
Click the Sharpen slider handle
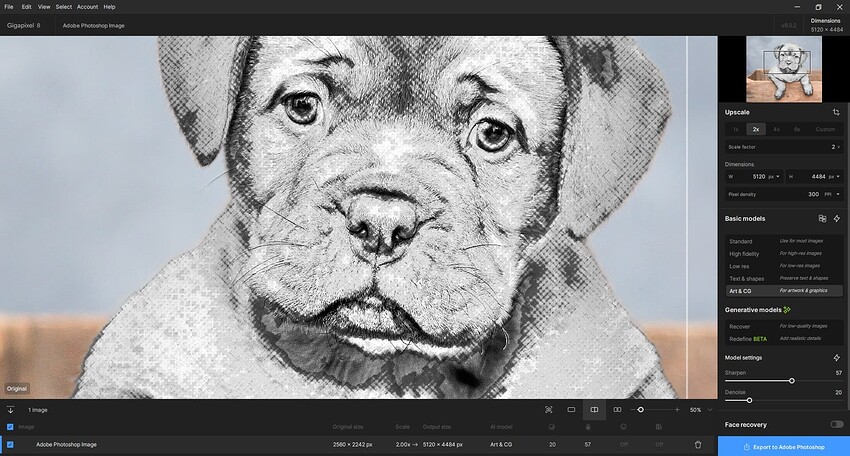pos(792,380)
